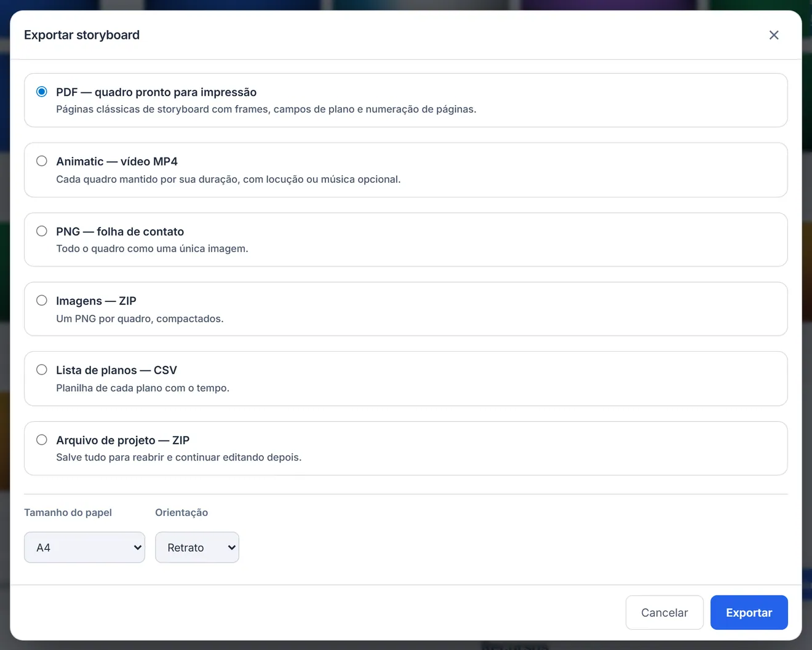Click text 'Planilha de cada plano com o tempo.'
This screenshot has width=812, height=650.
coord(143,388)
